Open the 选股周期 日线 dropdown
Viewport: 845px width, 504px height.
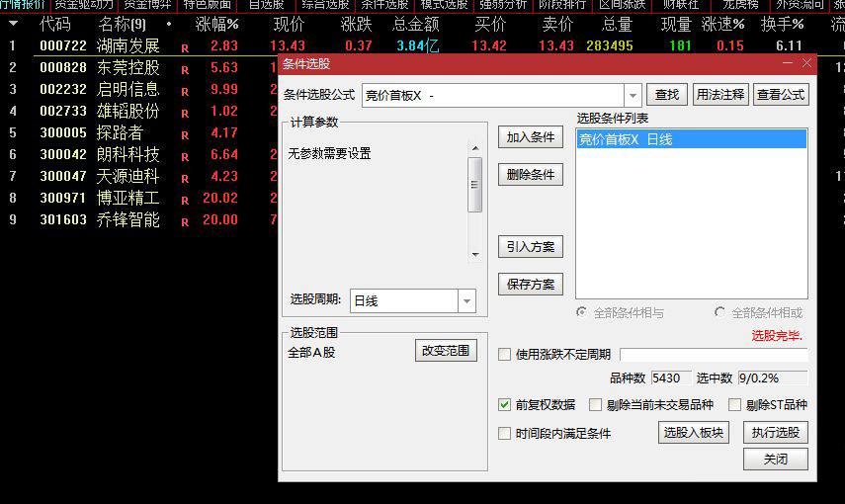466,300
